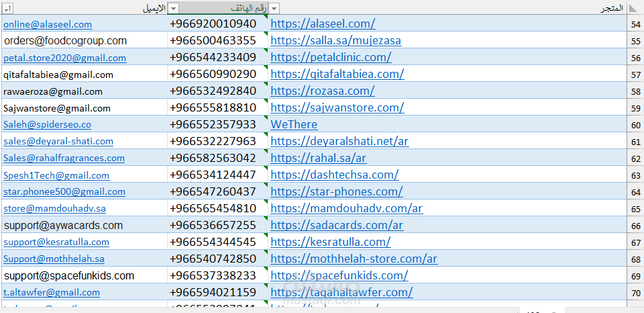Follow the https://tagahaltawfer.com/ store link
This screenshot has width=644, height=313.
(x=341, y=292)
